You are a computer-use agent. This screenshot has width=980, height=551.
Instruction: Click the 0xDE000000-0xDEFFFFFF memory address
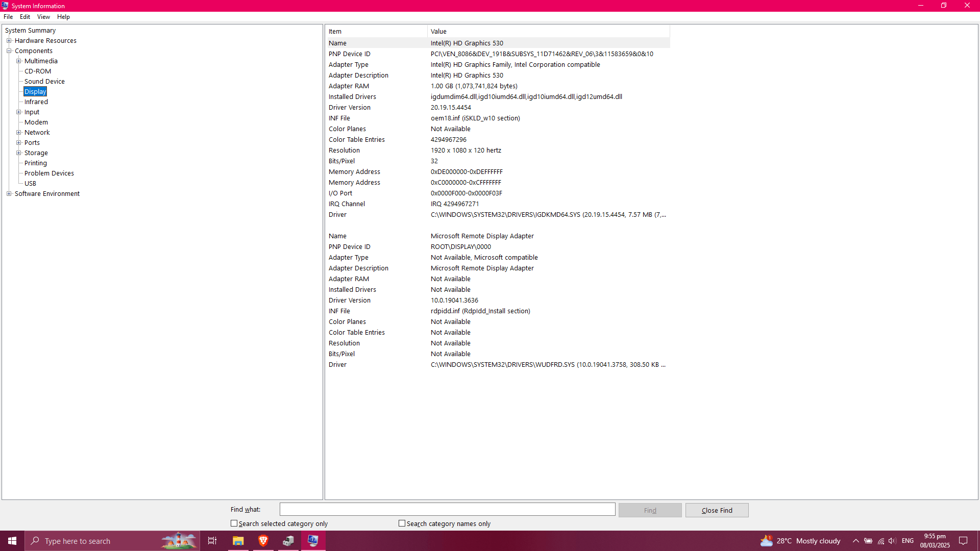pyautogui.click(x=467, y=172)
